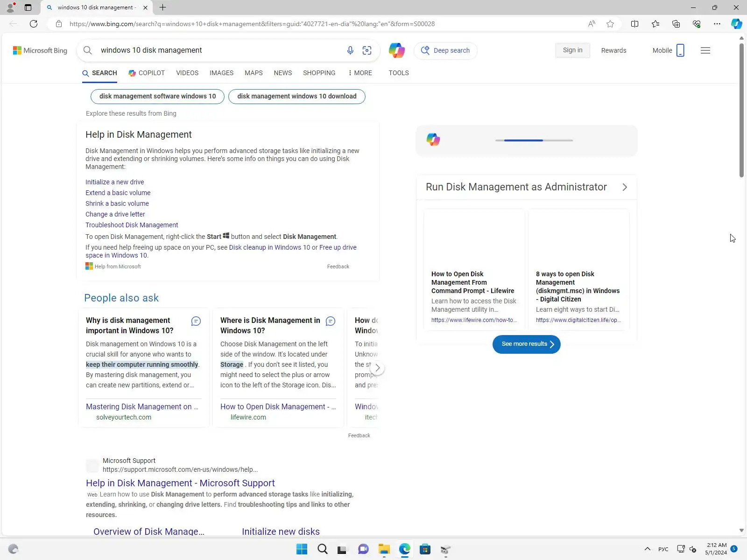The width and height of the screenshot is (747, 560).
Task: Open the tab actions menu icon
Action: point(28,7)
